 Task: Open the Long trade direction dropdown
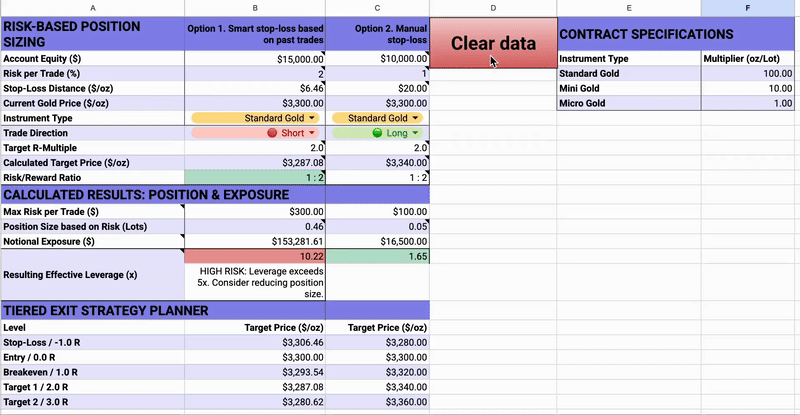(377, 133)
